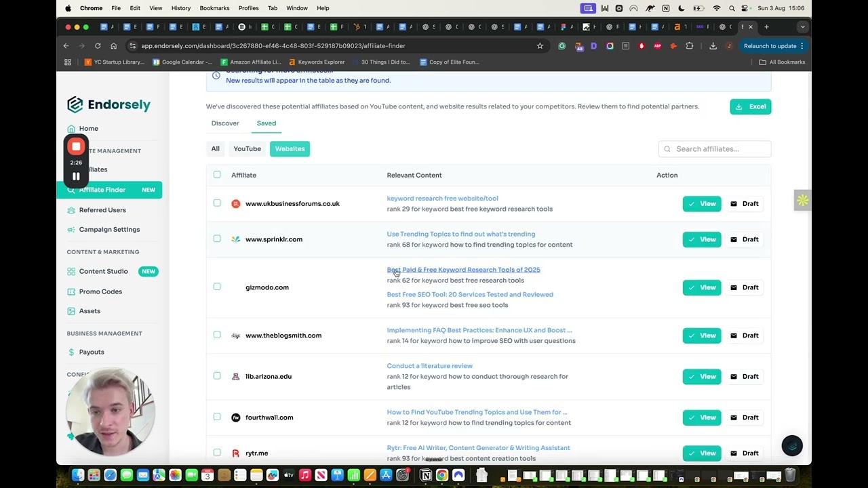Open the new tab plus button
This screenshot has width=868, height=488.
(x=766, y=27)
